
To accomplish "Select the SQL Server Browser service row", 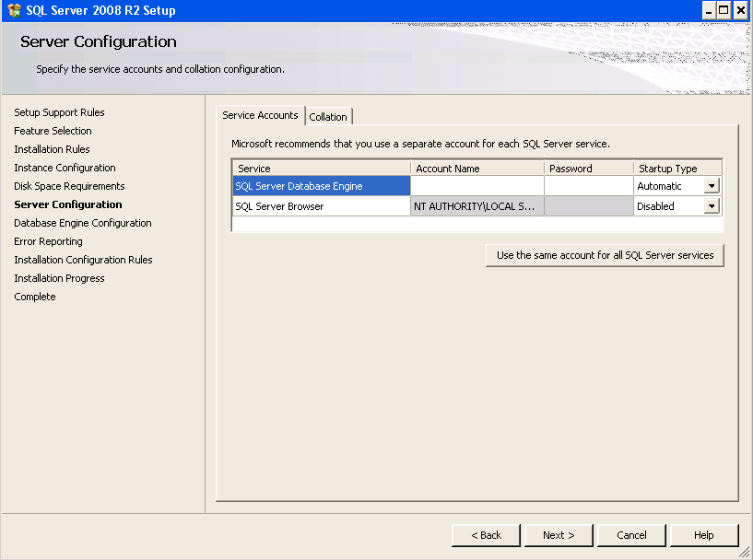I will click(321, 205).
